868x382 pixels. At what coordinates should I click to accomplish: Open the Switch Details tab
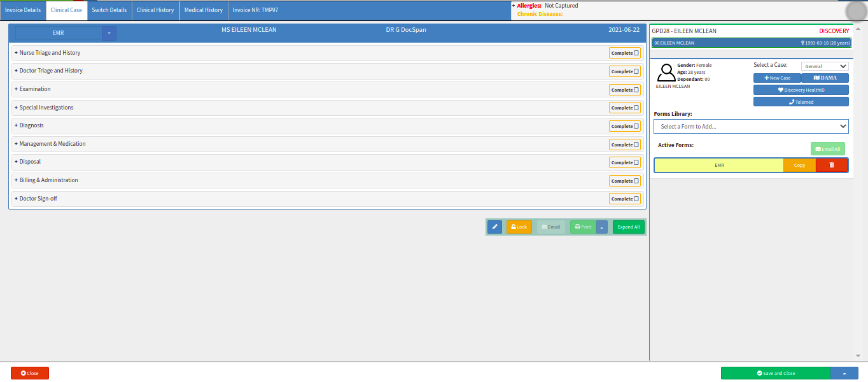109,10
